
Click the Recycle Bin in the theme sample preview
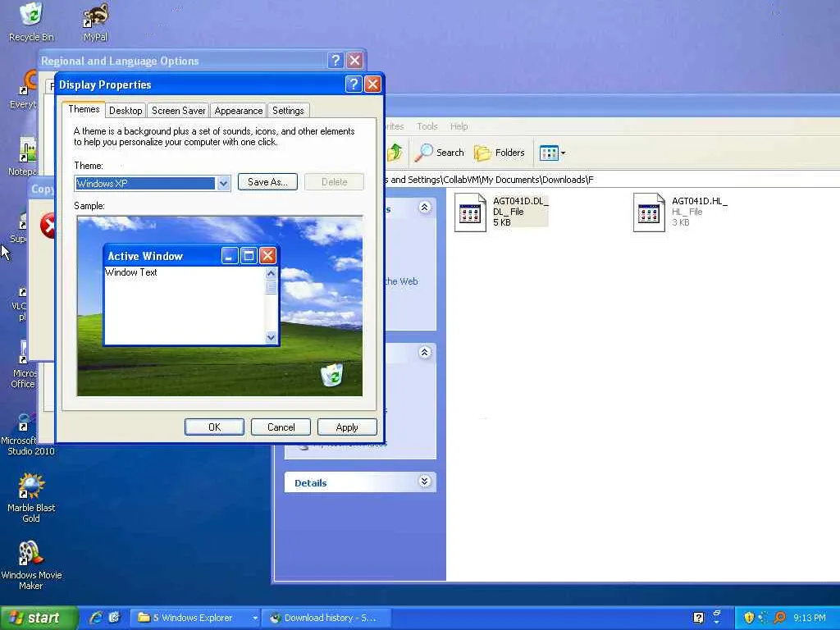point(332,374)
